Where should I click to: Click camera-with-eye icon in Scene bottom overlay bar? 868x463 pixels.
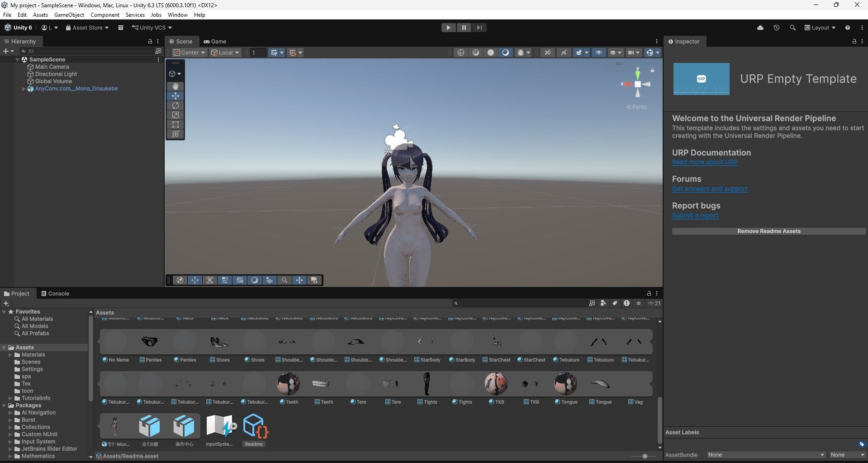314,280
